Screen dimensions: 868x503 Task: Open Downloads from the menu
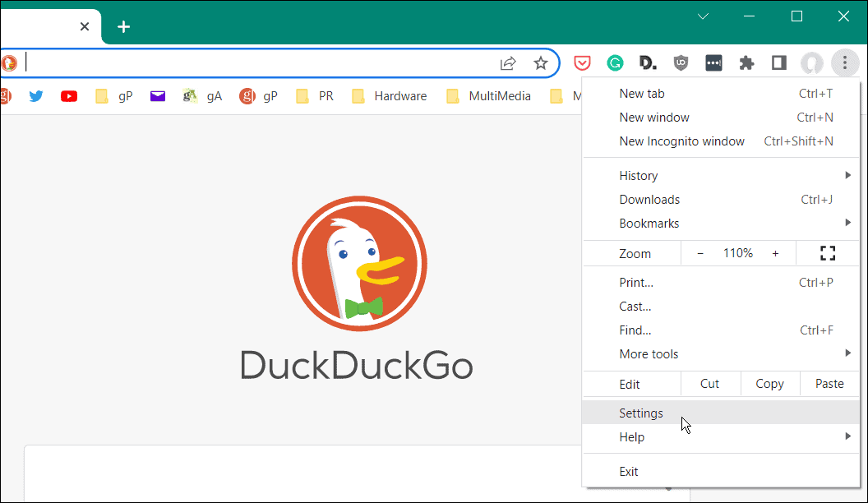coord(721,200)
